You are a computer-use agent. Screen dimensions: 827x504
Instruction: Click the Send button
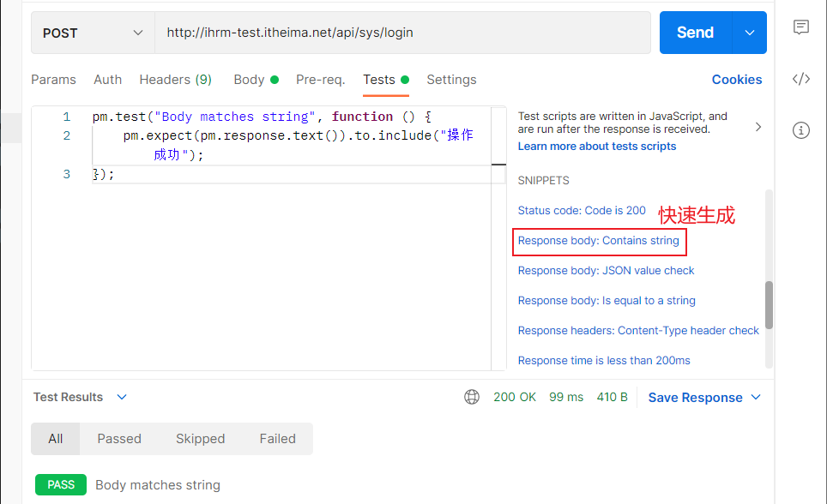click(x=695, y=33)
